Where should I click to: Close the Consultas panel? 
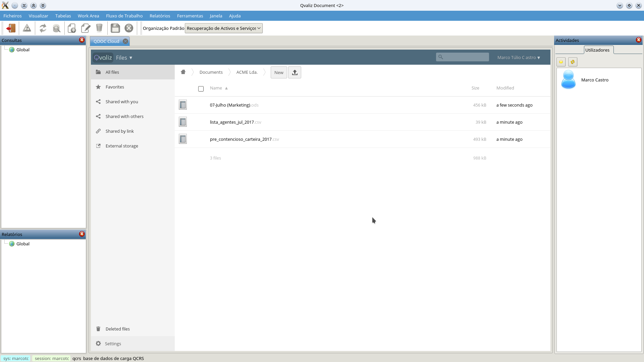[x=82, y=40]
